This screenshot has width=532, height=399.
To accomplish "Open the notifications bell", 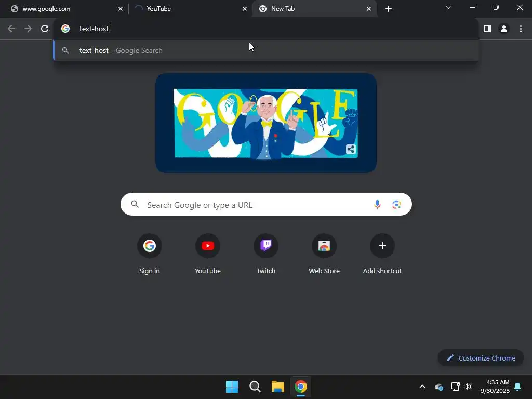I will point(517,387).
